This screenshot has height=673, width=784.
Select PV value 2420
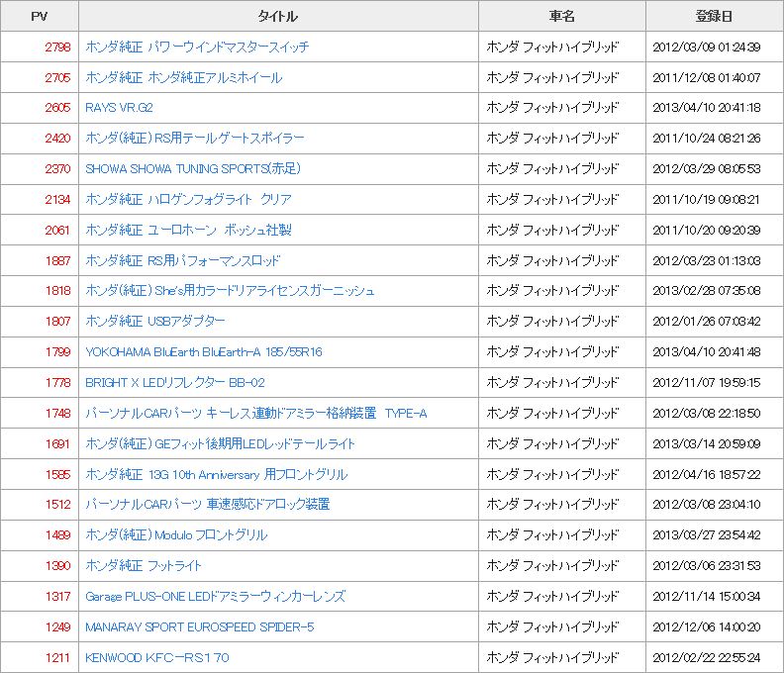57,138
